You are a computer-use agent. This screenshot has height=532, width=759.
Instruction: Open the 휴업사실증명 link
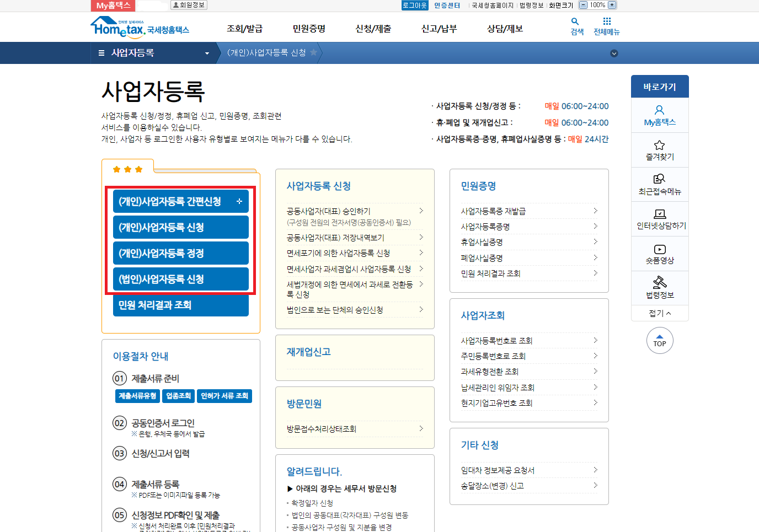[482, 242]
